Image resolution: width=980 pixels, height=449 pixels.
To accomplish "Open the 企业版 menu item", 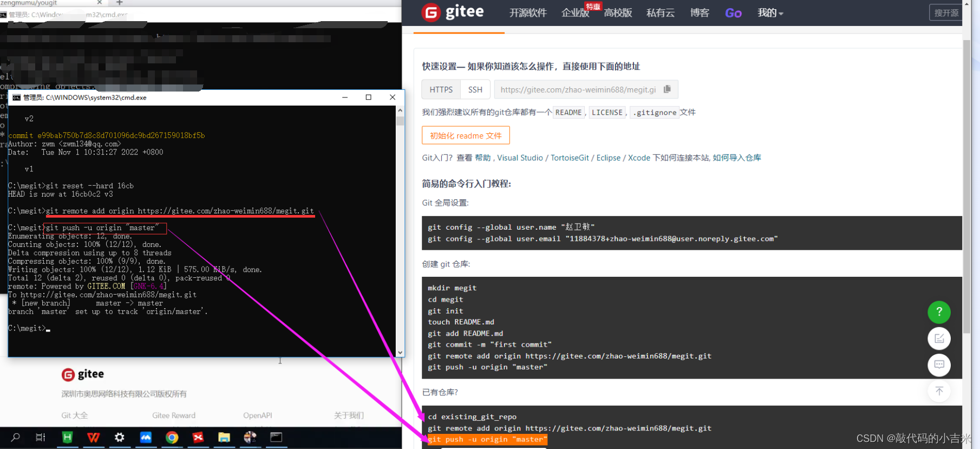I will [575, 12].
